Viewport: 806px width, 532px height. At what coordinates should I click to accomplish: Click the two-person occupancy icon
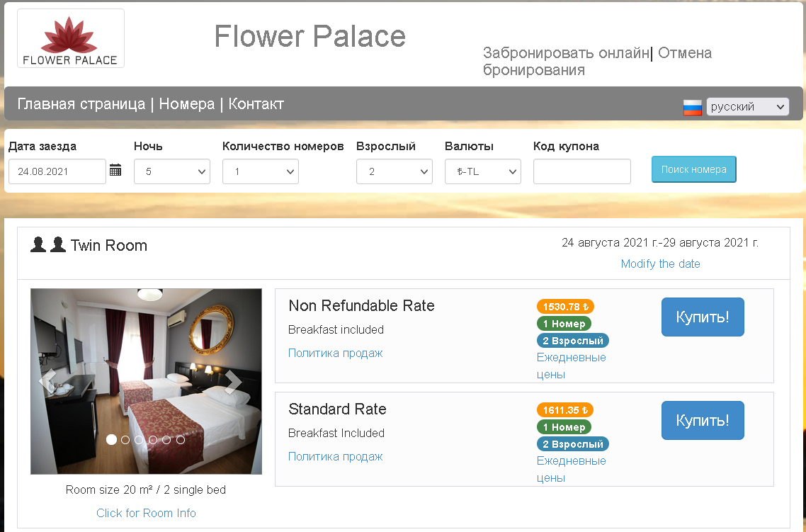(48, 244)
